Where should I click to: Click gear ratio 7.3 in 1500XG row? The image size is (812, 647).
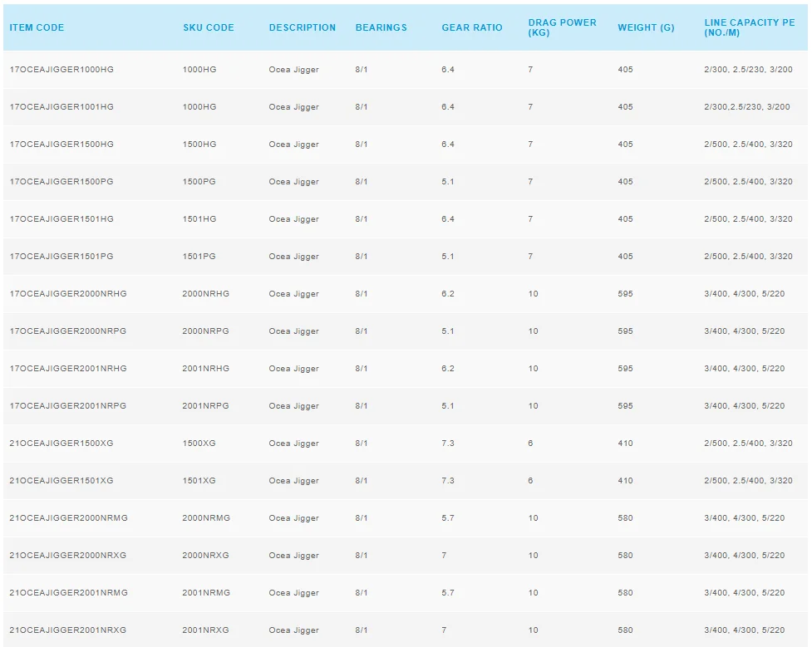coord(448,443)
